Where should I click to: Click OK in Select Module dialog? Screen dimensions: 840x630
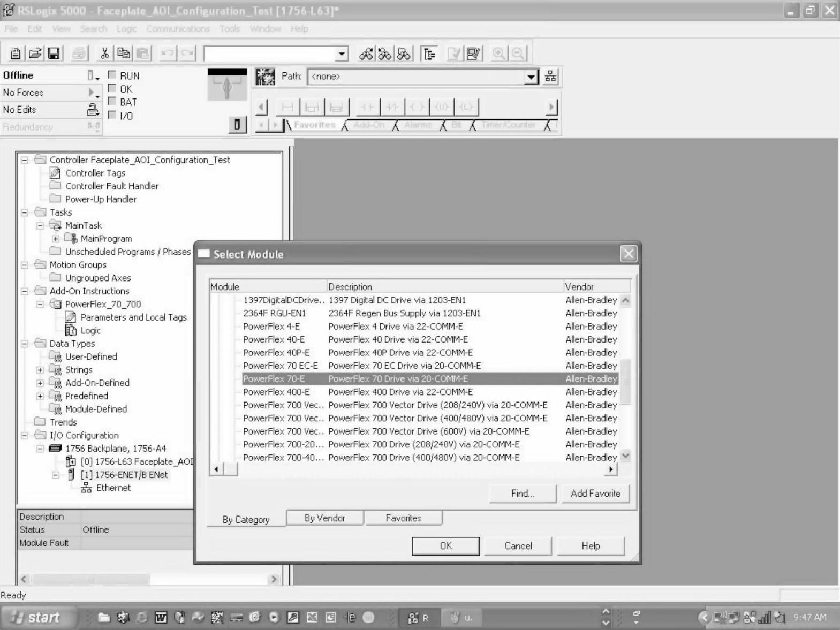pyautogui.click(x=445, y=546)
